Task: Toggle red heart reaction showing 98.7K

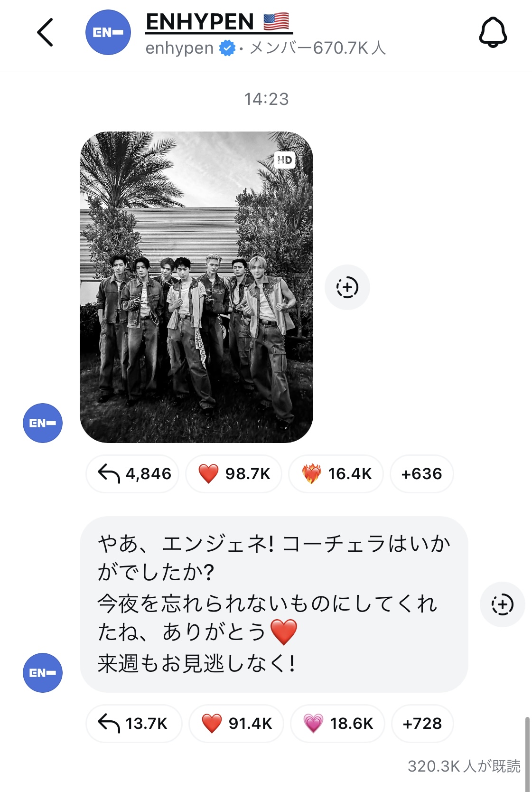Action: click(x=233, y=473)
